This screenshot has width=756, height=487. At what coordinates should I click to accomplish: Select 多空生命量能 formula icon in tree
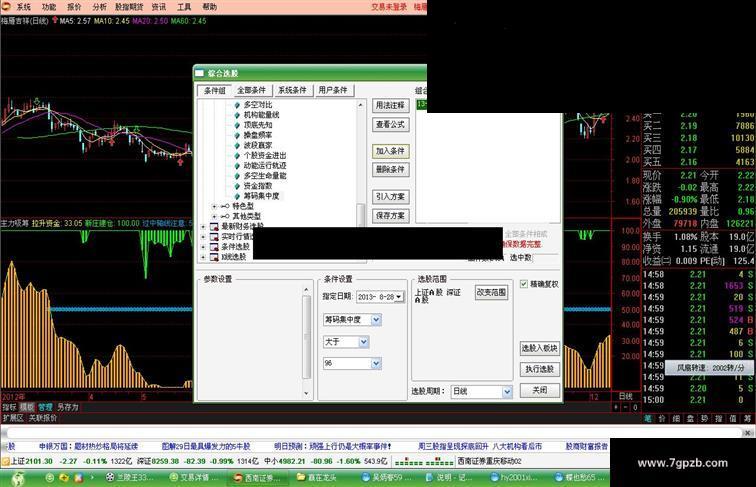pyautogui.click(x=237, y=176)
